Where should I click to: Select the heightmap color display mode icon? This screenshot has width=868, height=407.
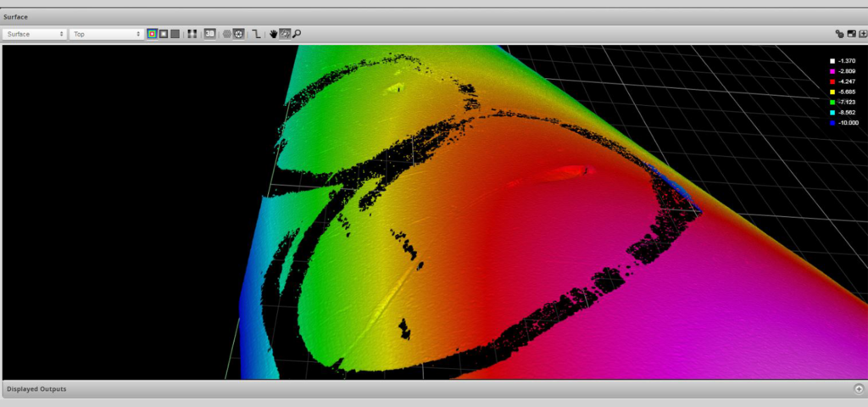152,34
